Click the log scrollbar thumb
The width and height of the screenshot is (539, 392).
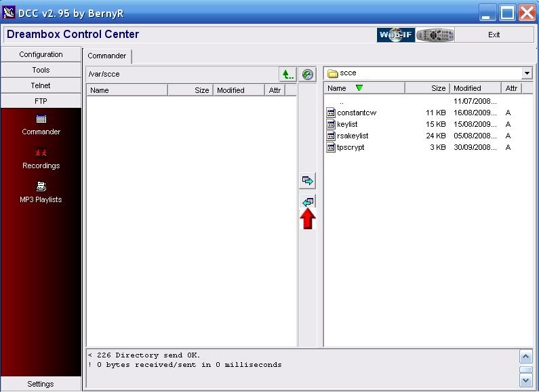525,370
